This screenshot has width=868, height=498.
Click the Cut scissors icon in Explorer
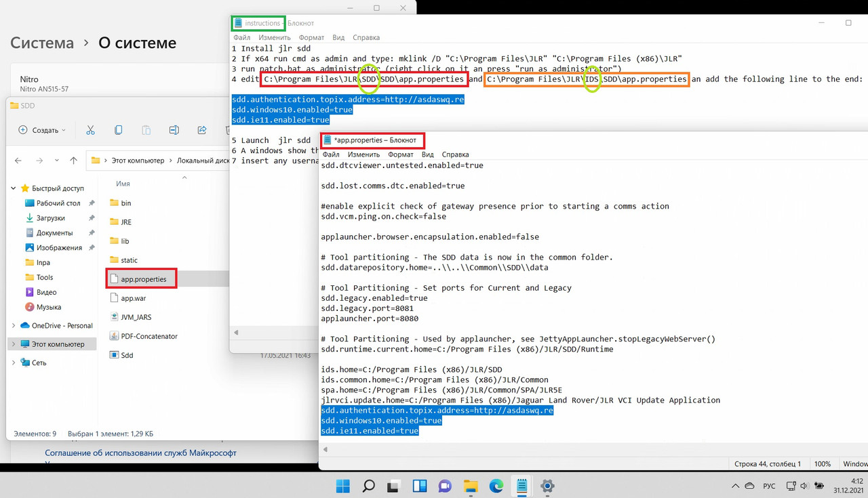(x=90, y=130)
